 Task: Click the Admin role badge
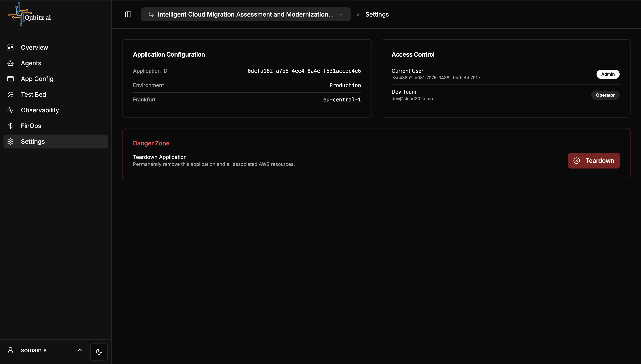coord(608,74)
